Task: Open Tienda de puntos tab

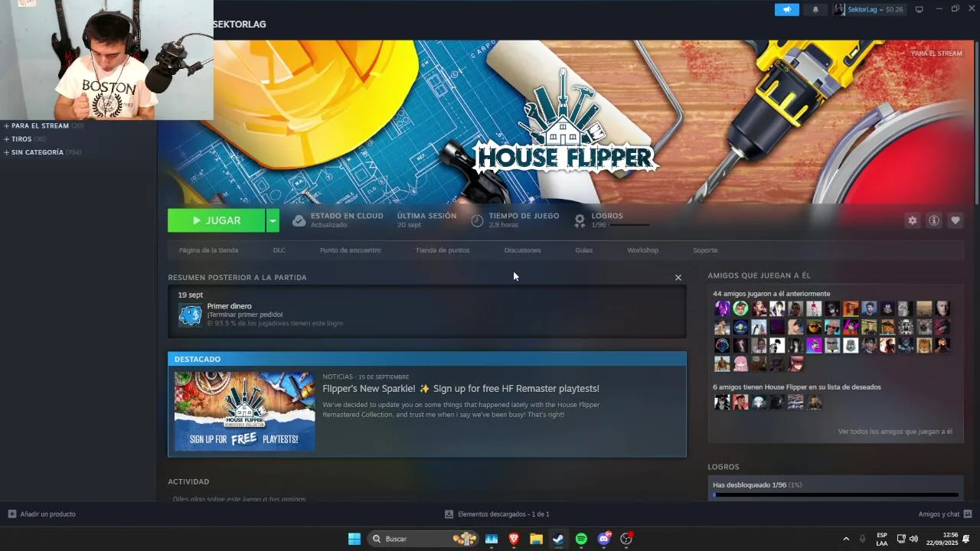Action: [443, 250]
